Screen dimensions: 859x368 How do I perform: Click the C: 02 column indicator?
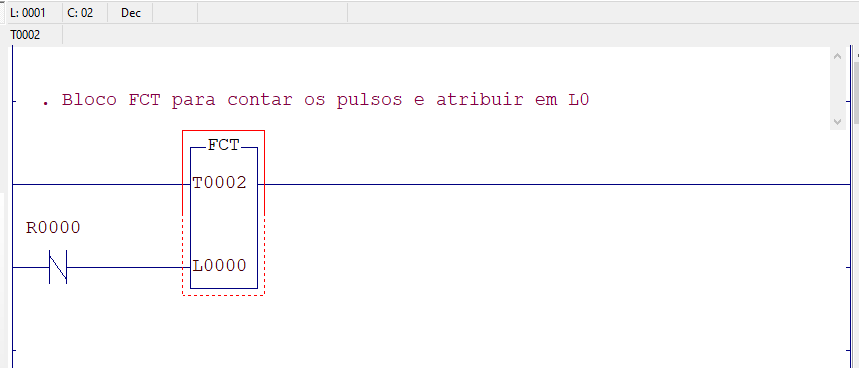tap(81, 13)
